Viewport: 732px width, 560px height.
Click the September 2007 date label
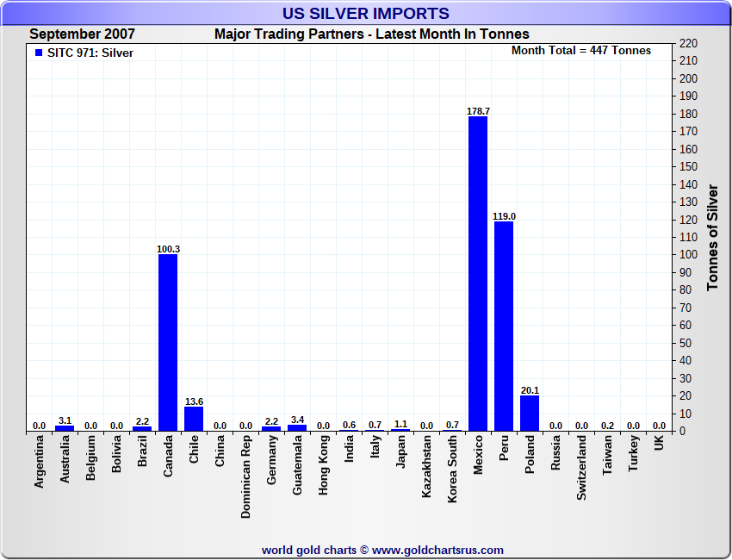tap(82, 34)
